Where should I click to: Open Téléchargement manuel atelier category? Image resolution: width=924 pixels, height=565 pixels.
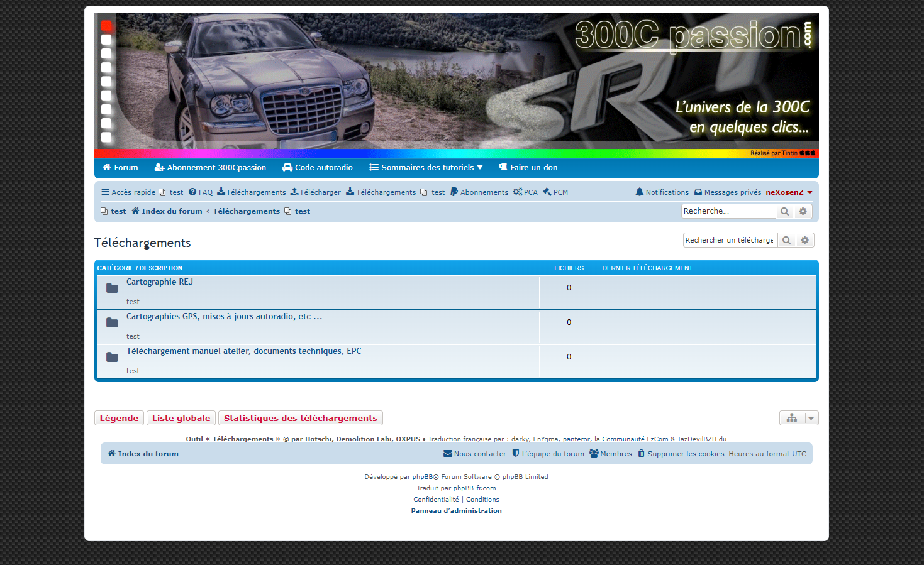(x=244, y=351)
